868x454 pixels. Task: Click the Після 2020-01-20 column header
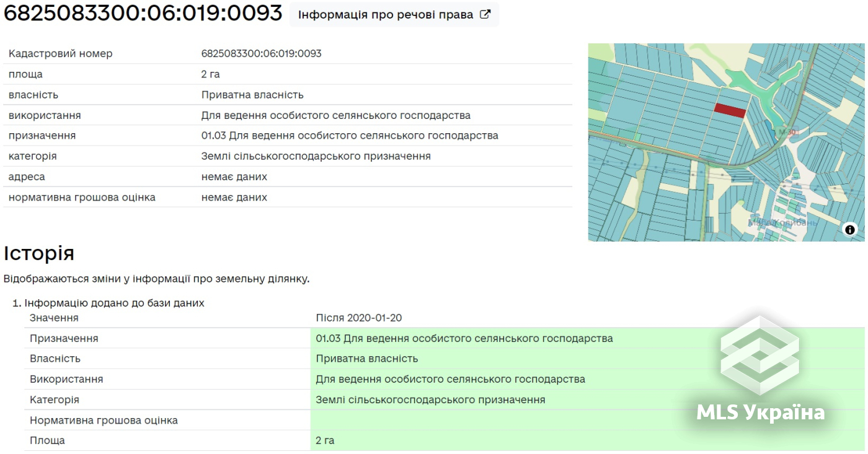(359, 318)
